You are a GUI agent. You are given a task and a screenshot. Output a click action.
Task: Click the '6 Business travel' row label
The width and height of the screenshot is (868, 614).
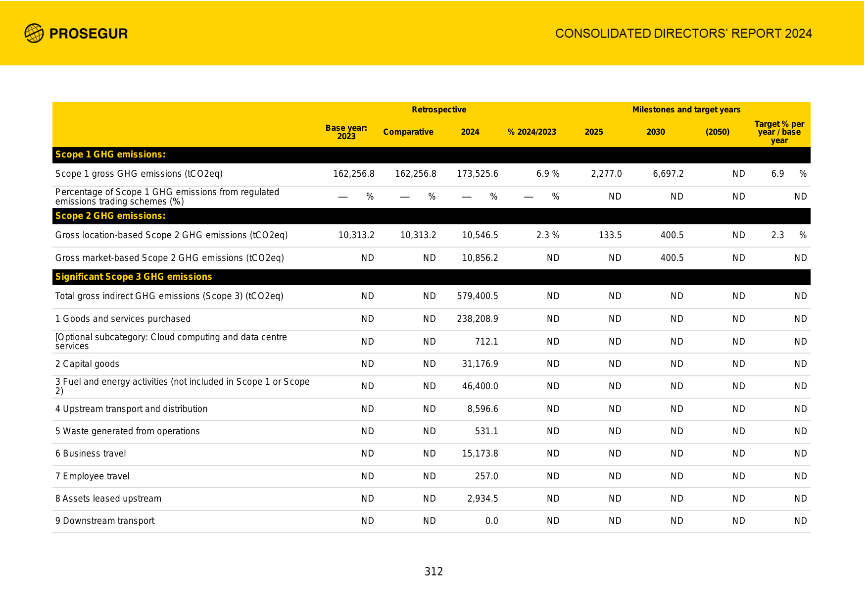[x=91, y=454]
